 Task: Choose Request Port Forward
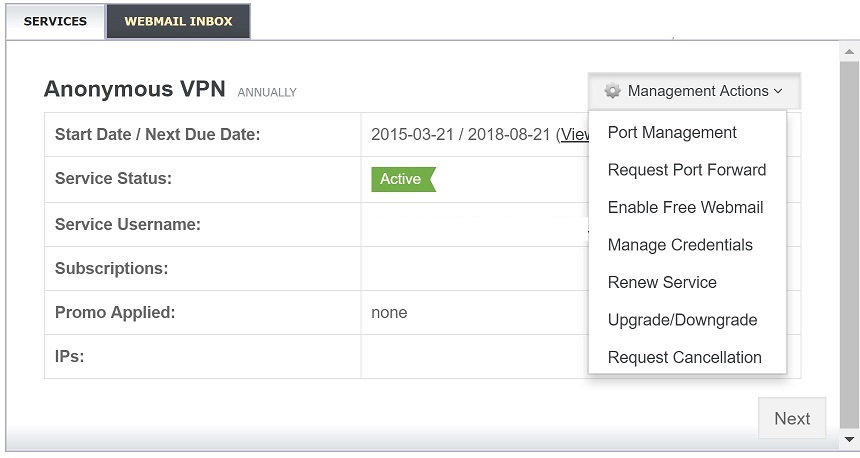tap(687, 170)
